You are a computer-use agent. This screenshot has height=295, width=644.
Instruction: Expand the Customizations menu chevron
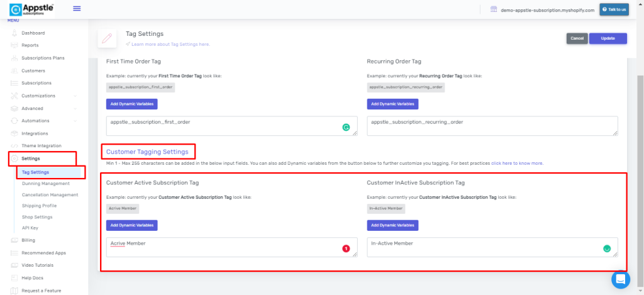pos(75,96)
